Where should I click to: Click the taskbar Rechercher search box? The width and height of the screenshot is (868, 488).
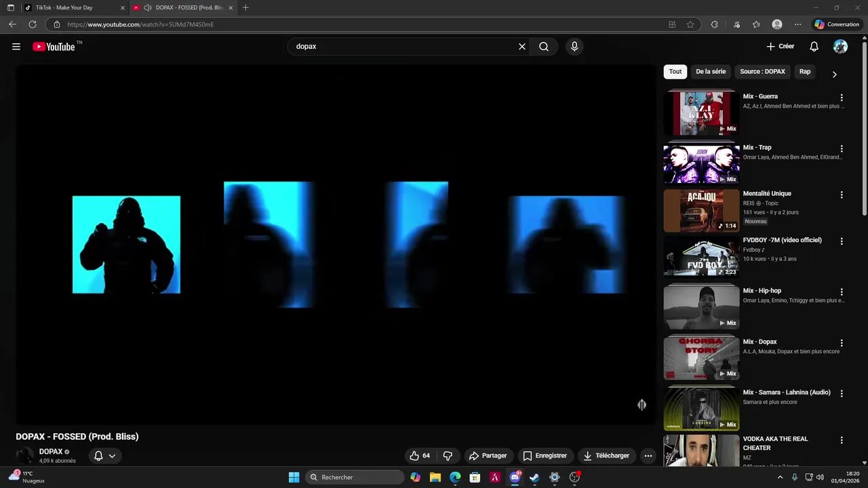pos(355,477)
